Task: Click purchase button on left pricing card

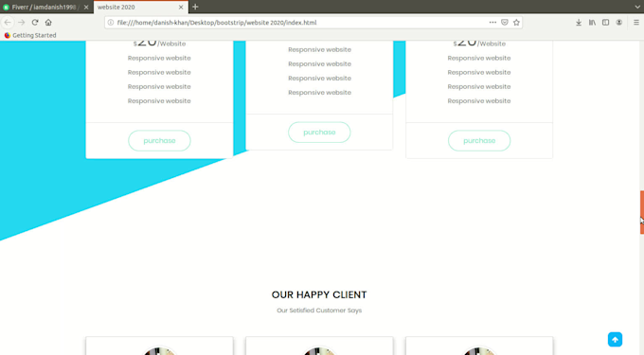Action: click(x=159, y=140)
